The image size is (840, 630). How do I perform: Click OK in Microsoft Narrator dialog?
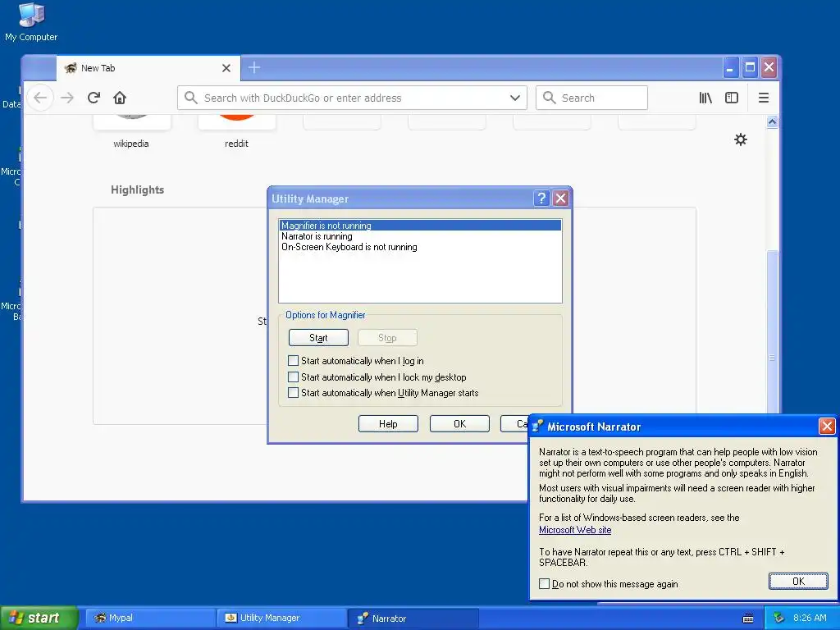[x=798, y=582]
